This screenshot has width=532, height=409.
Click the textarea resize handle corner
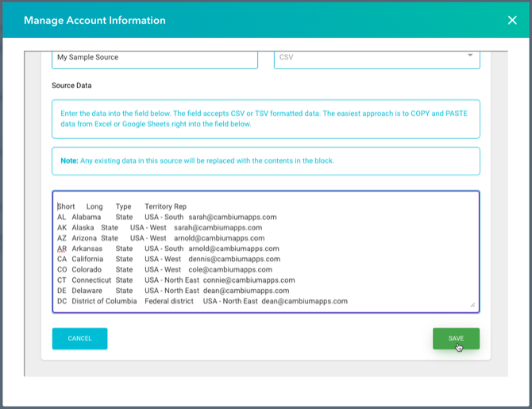pos(472,305)
